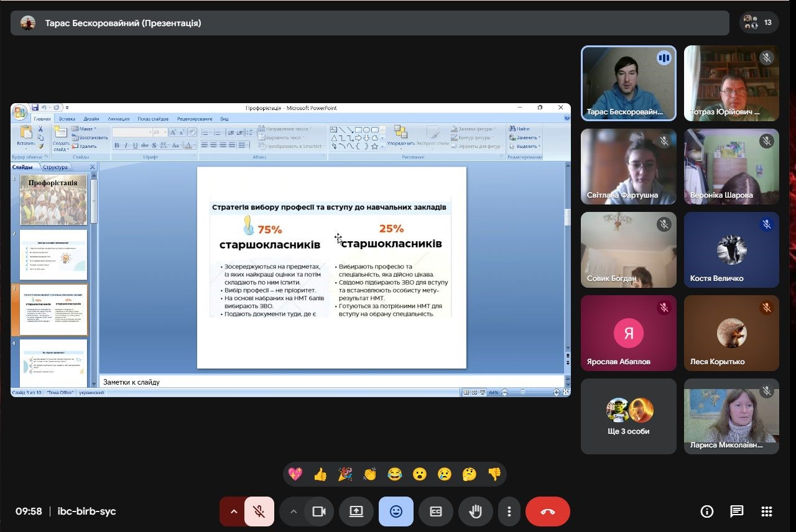Open the meeting details info icon
The width and height of the screenshot is (796, 532).
pos(707,511)
